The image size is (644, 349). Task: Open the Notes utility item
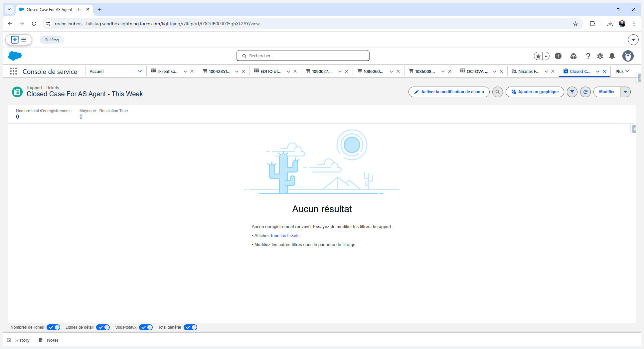[49, 340]
